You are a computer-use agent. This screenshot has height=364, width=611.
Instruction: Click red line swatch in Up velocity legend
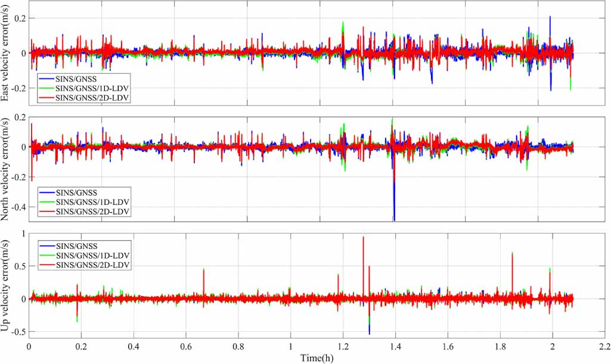[47, 264]
